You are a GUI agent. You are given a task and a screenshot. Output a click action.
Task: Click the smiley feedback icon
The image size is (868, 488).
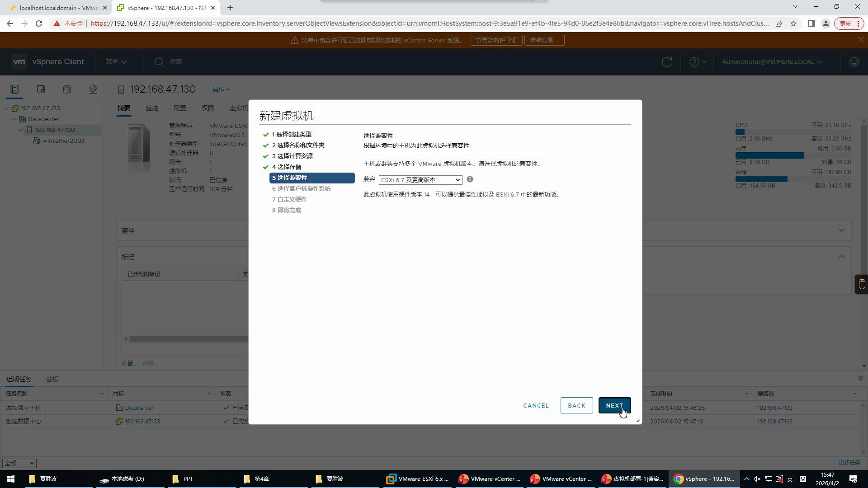pyautogui.click(x=854, y=62)
